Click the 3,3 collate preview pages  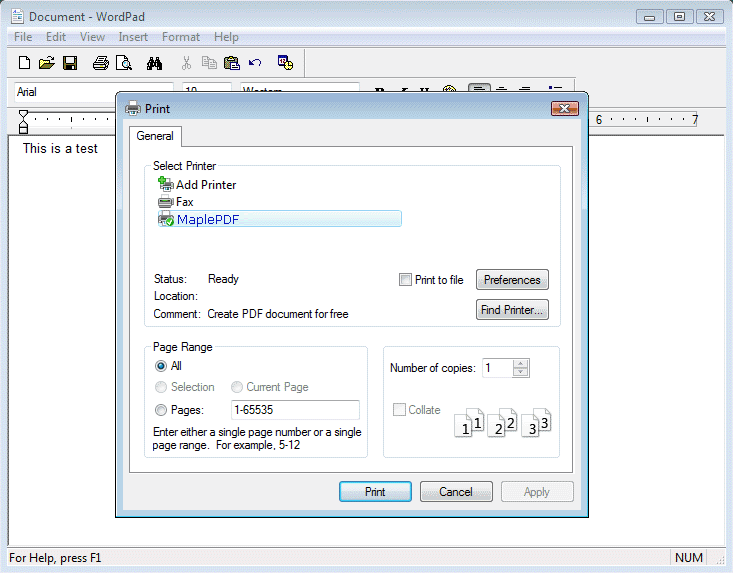click(x=536, y=423)
